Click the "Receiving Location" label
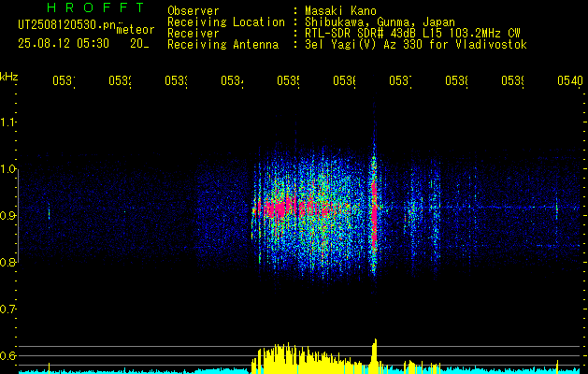 pos(226,22)
